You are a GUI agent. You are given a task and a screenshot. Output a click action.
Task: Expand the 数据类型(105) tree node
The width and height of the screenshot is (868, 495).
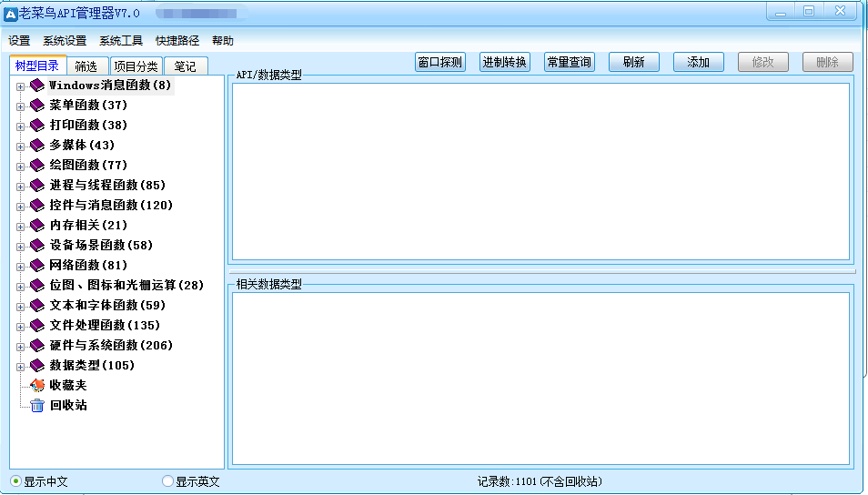click(21, 367)
